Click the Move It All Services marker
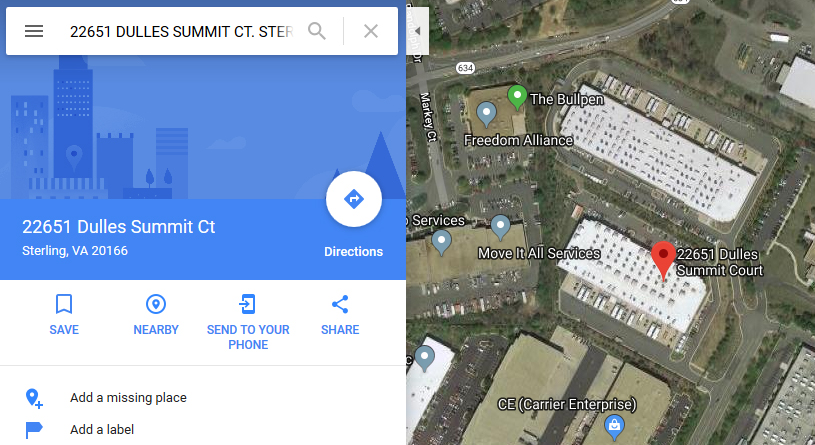Viewport: 815px width, 445px height. pyautogui.click(x=500, y=228)
